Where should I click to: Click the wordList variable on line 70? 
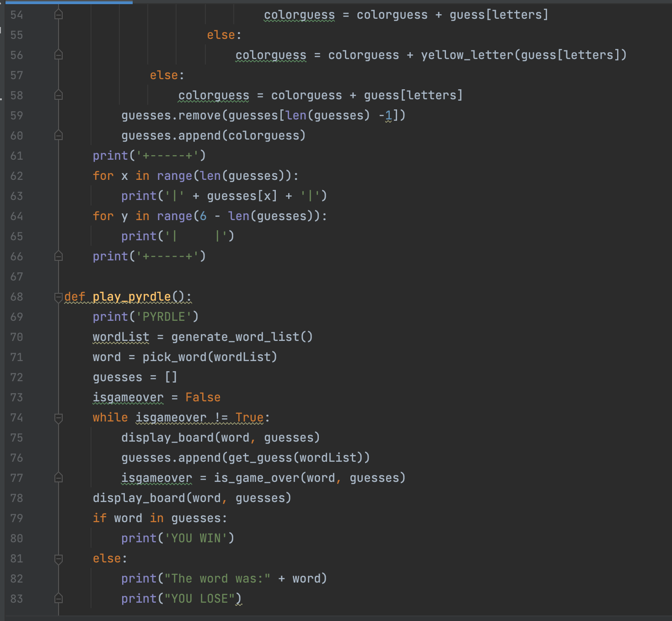[x=120, y=336]
